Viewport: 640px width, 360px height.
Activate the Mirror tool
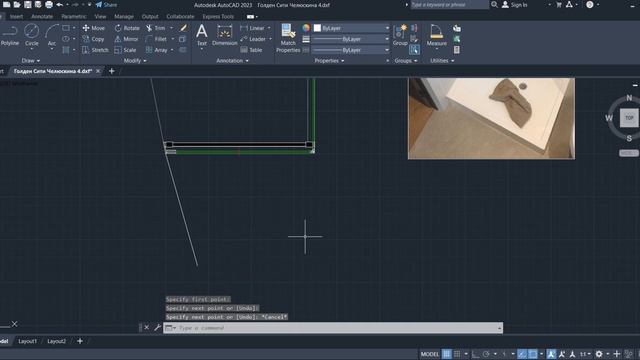[127, 39]
